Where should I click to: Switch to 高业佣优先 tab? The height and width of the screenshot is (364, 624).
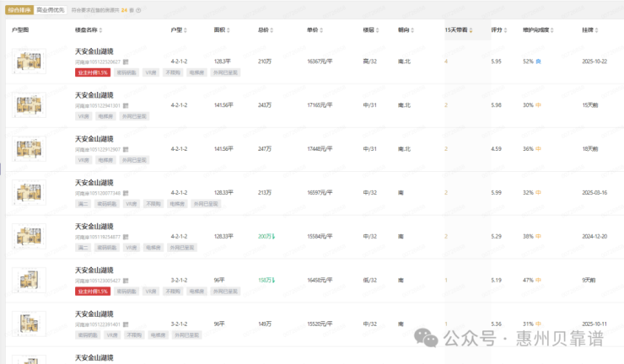[49, 11]
